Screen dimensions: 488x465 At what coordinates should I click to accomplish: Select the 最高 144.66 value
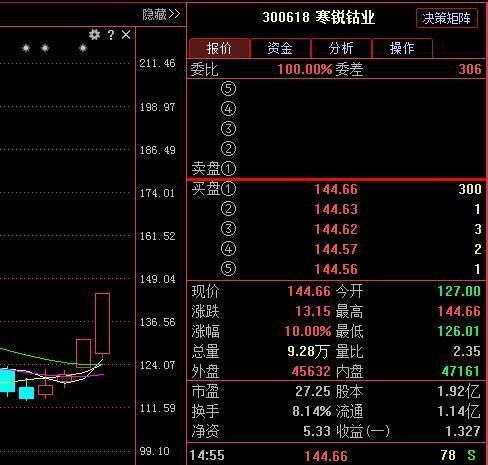point(459,311)
